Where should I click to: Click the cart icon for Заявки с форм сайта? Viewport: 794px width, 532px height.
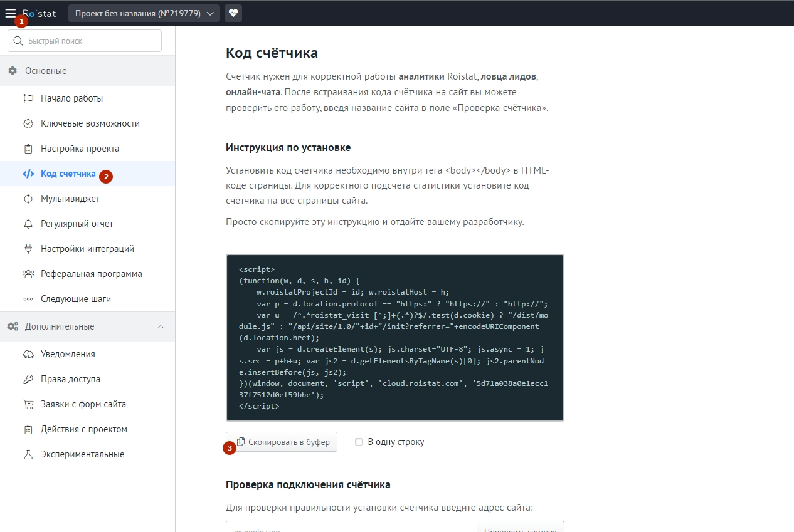coord(28,404)
